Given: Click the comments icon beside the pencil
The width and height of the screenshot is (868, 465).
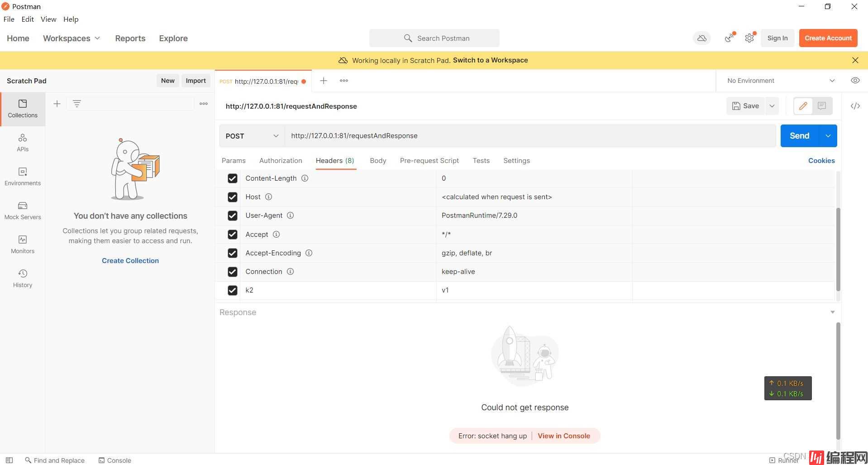Looking at the screenshot, I should click(x=822, y=106).
